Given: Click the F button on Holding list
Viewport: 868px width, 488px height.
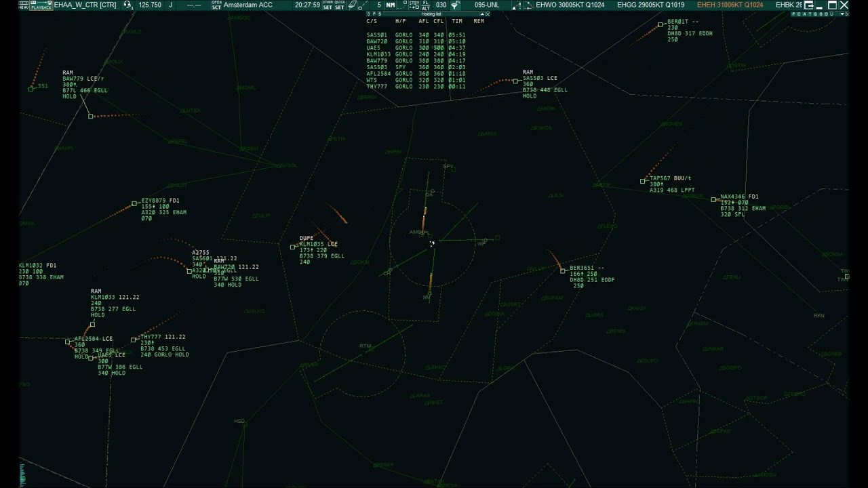Looking at the screenshot, I should 374,14.
